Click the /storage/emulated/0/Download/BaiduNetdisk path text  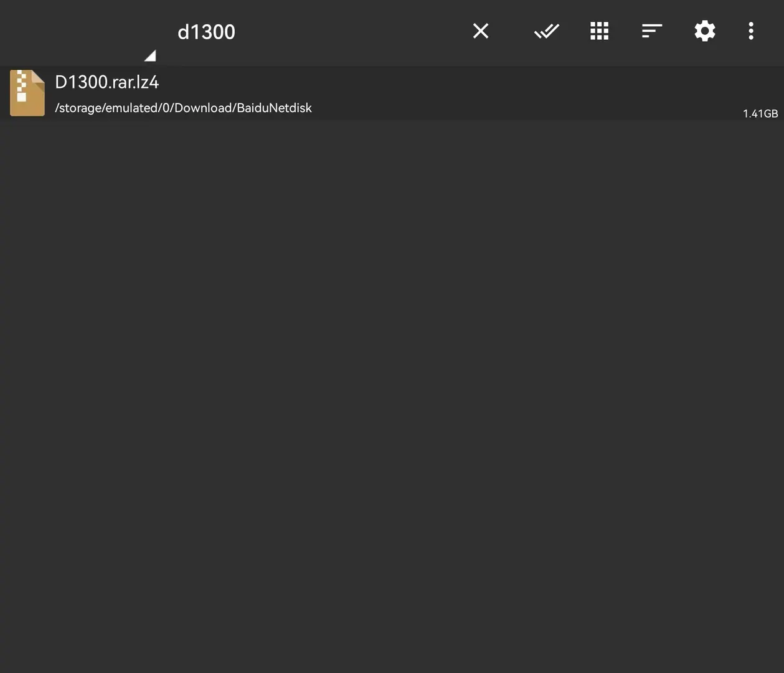(x=183, y=108)
